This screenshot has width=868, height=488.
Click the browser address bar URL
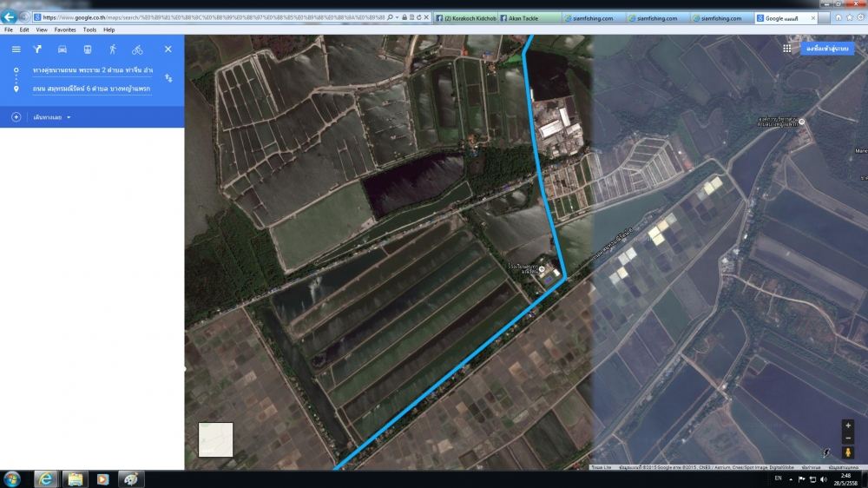click(214, 17)
